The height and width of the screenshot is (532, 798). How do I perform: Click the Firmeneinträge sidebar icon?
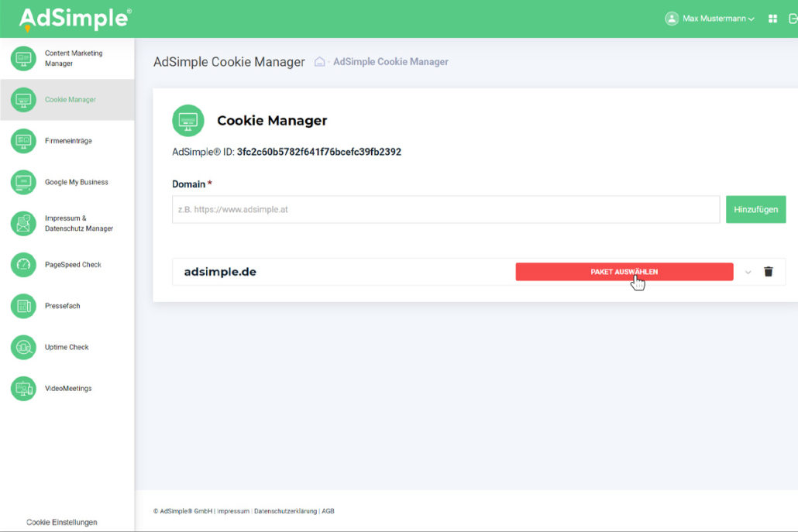tap(23, 141)
